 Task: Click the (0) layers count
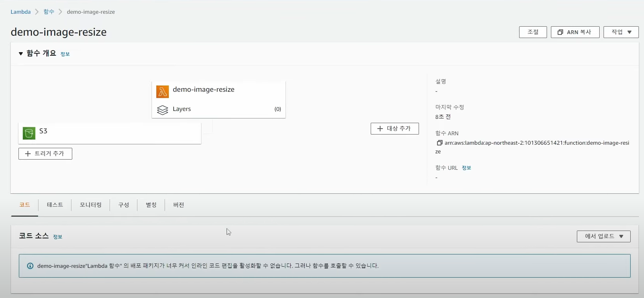(x=278, y=109)
